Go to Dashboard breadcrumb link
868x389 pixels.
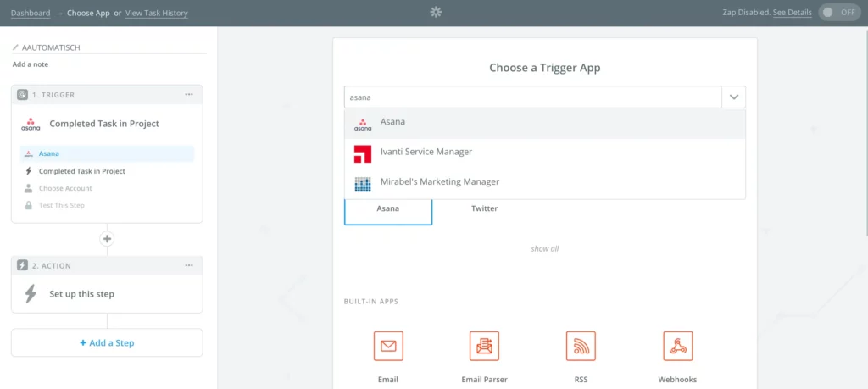tap(31, 13)
